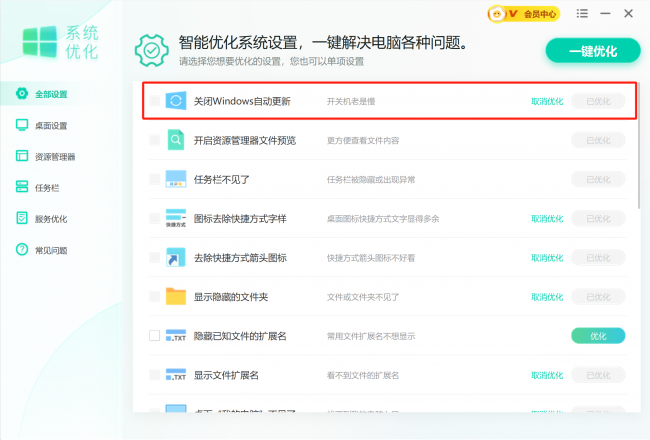The image size is (650, 440).
Task: Click 已优化 button for 显示隐藏的文件夹
Action: (x=598, y=297)
